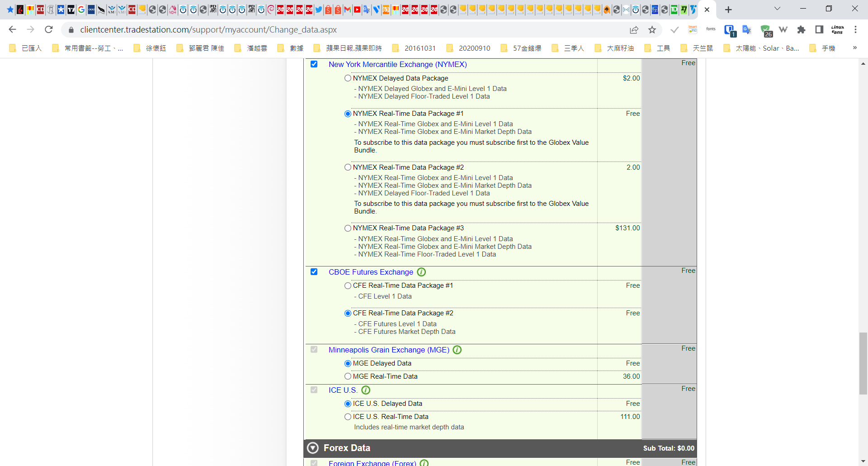Open the 已匯入 bookmark folder
Image resolution: width=868 pixels, height=466 pixels.
coord(25,48)
